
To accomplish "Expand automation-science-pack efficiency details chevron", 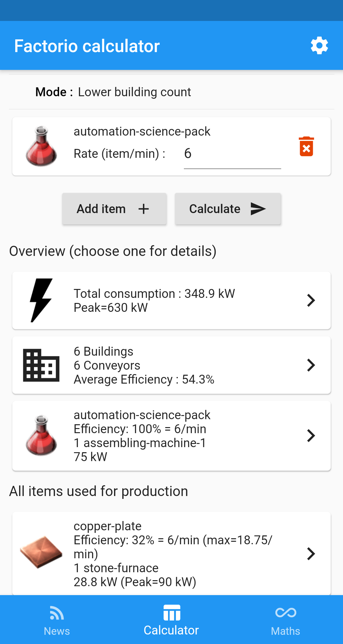I will (x=311, y=436).
